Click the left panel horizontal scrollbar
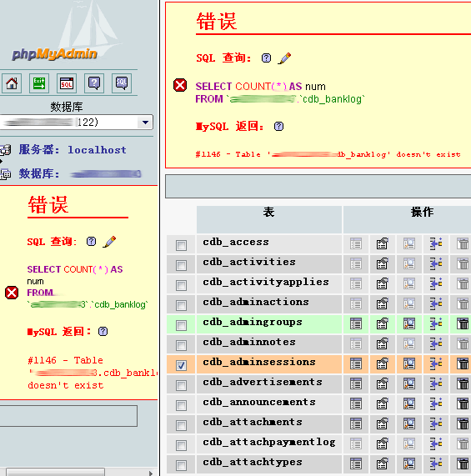The height and width of the screenshot is (476, 471). pyautogui.click(x=56, y=472)
